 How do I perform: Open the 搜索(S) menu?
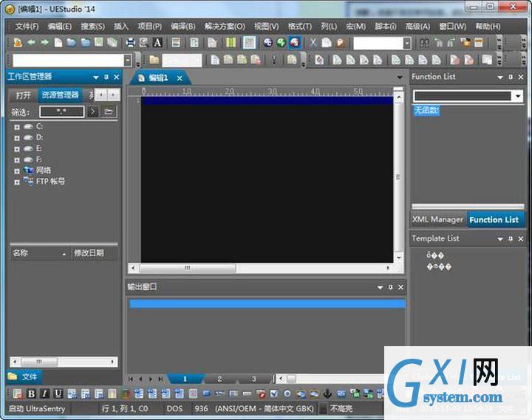[x=92, y=26]
